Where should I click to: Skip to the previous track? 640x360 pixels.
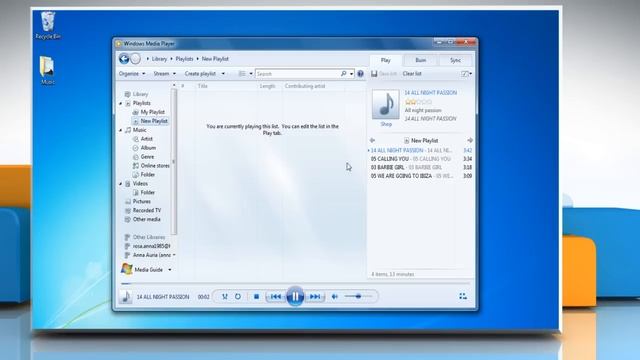coord(276,297)
